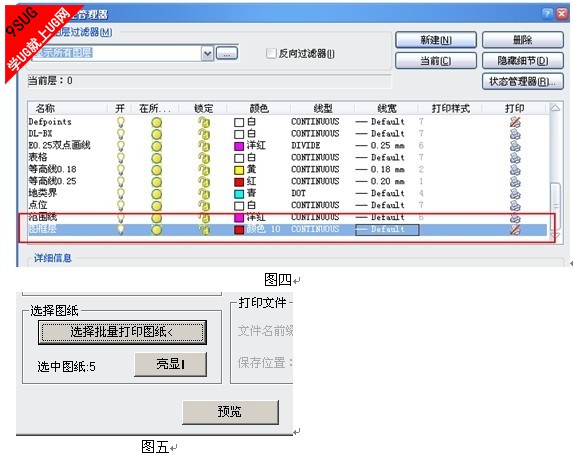Open the Defpoints linetype CONTINUOUS cell
Image resolution: width=573 pixels, height=457 pixels.
point(315,122)
